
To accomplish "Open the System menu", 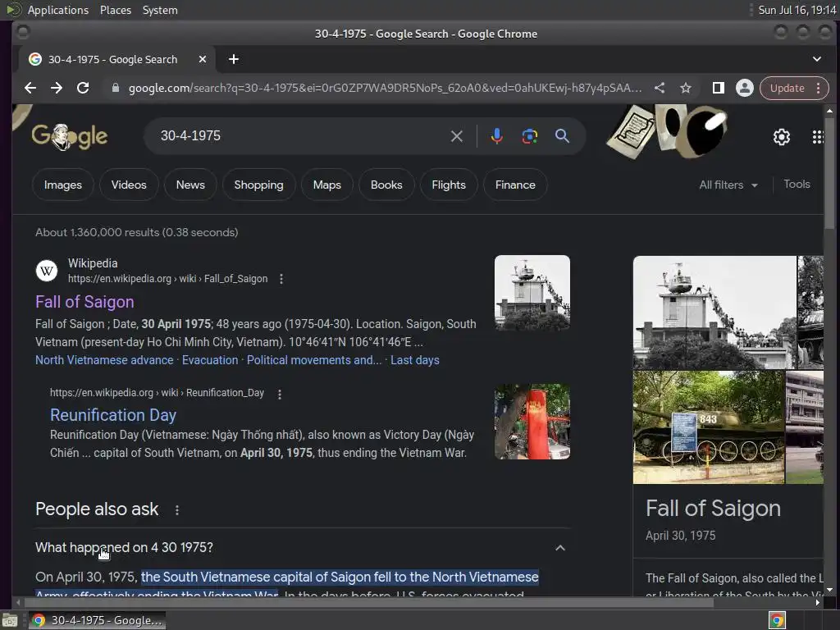I will (160, 10).
